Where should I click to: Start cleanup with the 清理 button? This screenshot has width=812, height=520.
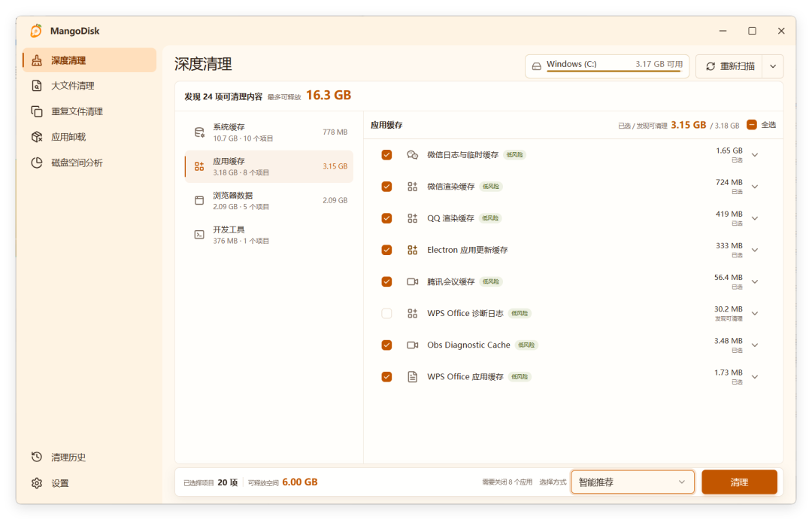(x=739, y=482)
